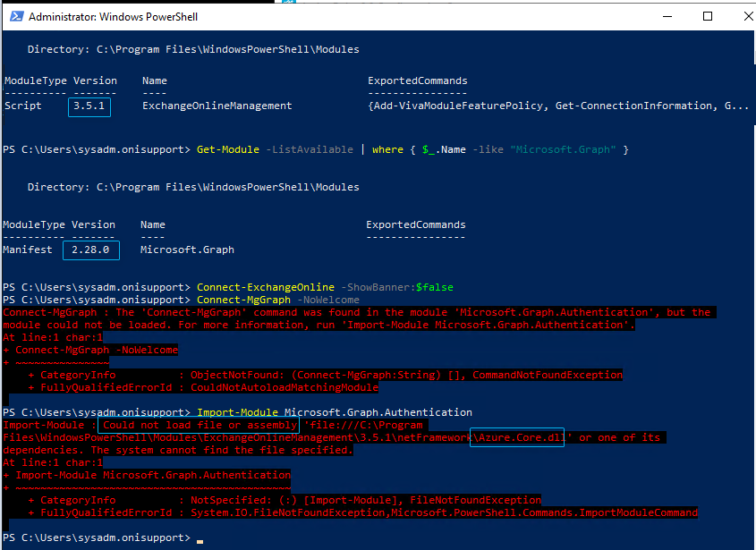Open the PowerShell icon system menu
This screenshot has width=756, height=550.
[16, 16]
